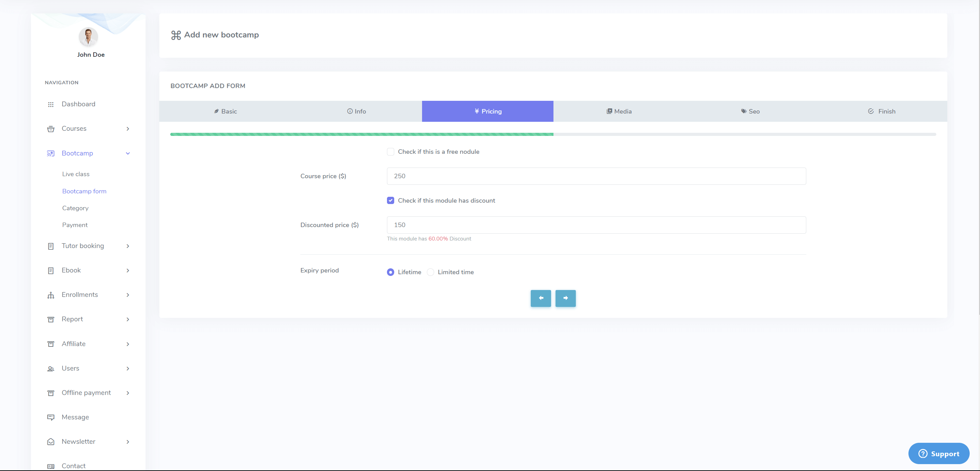Click the Support help button
This screenshot has width=980, height=471.
coord(938,453)
